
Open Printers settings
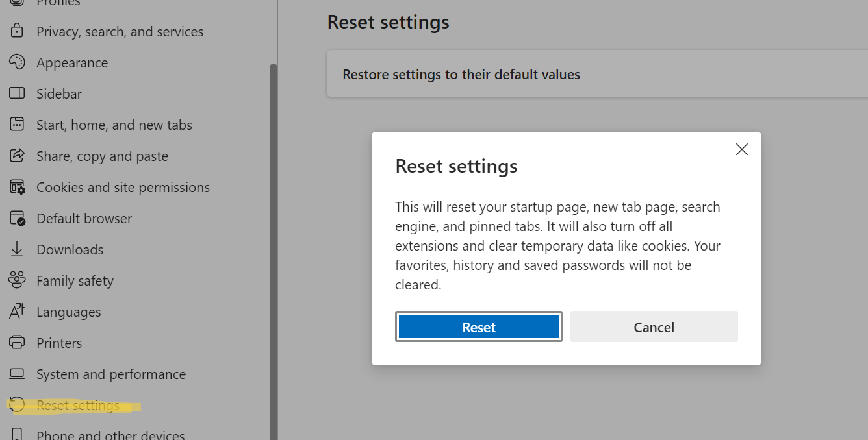(59, 343)
